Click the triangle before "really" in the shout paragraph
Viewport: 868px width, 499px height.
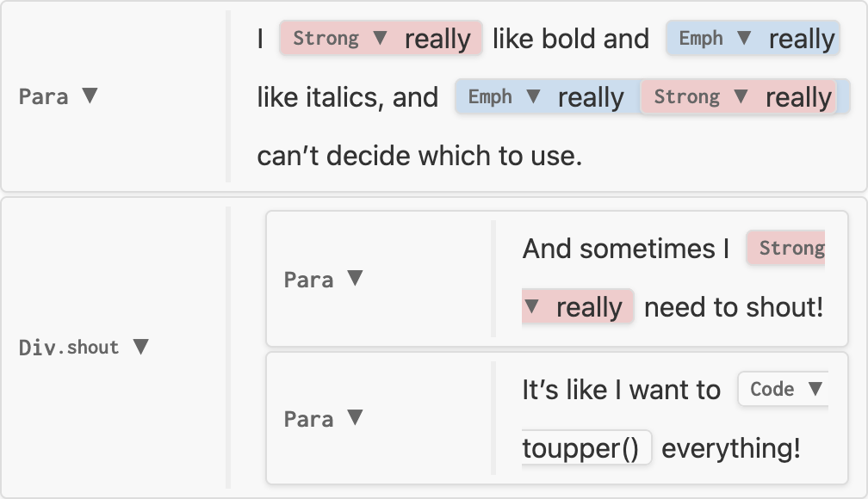(x=531, y=307)
